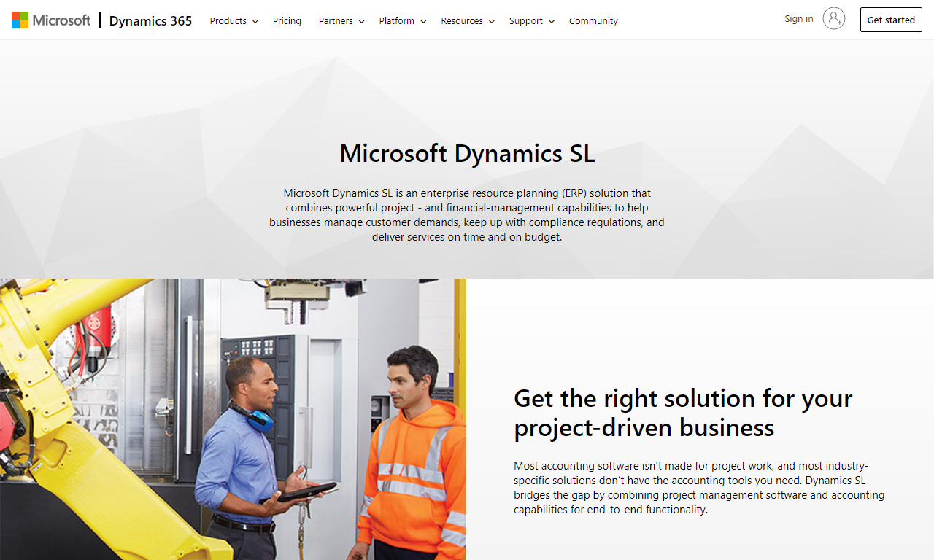Click the sign-in user avatar icon
The image size is (934, 560).
[x=833, y=19]
